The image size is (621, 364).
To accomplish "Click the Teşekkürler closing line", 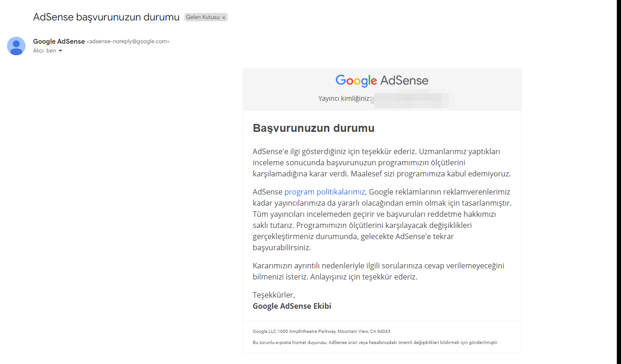I will [274, 295].
